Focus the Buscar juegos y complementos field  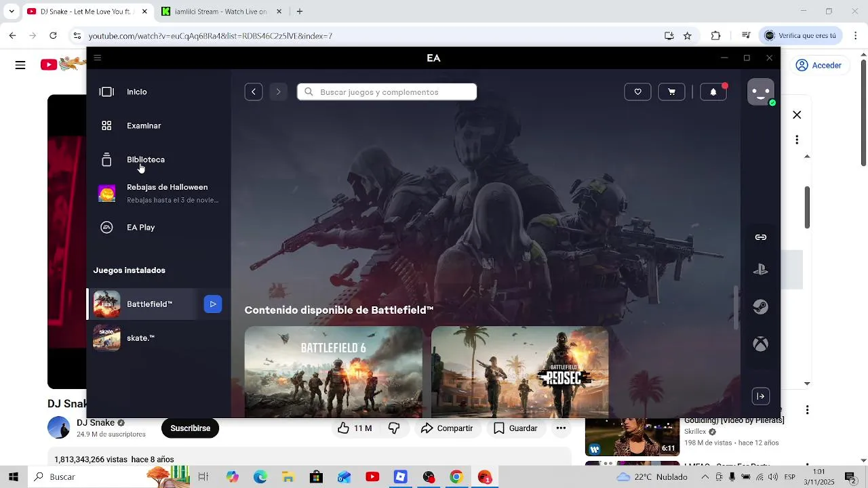click(x=387, y=91)
